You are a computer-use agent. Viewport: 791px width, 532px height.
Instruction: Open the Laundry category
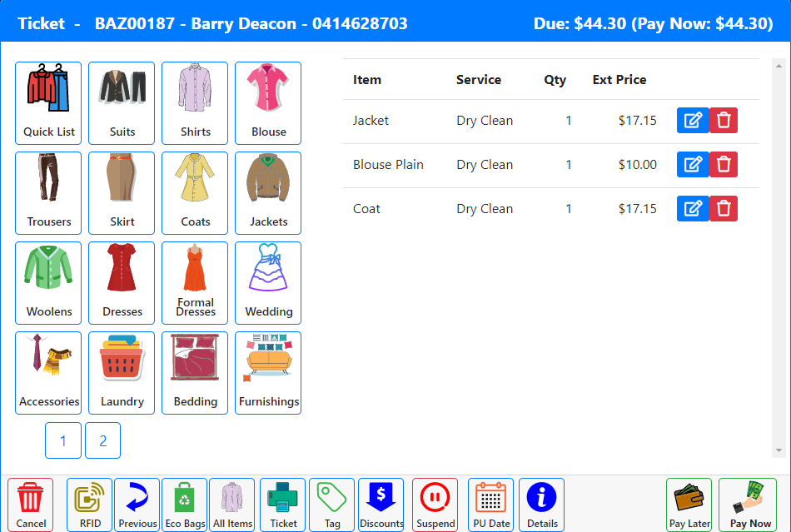point(122,373)
